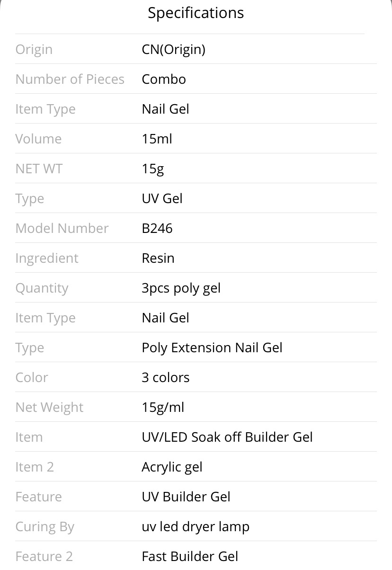Select the Item 2 Acrylic gel value
Image resolution: width=392 pixels, height=570 pixels.
(x=172, y=467)
